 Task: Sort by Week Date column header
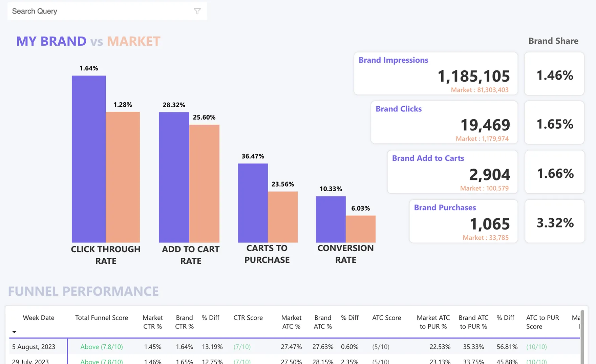(x=39, y=318)
